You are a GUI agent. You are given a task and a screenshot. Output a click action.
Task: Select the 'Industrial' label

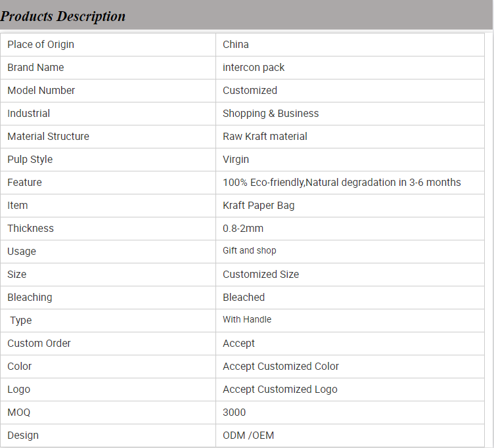click(29, 114)
